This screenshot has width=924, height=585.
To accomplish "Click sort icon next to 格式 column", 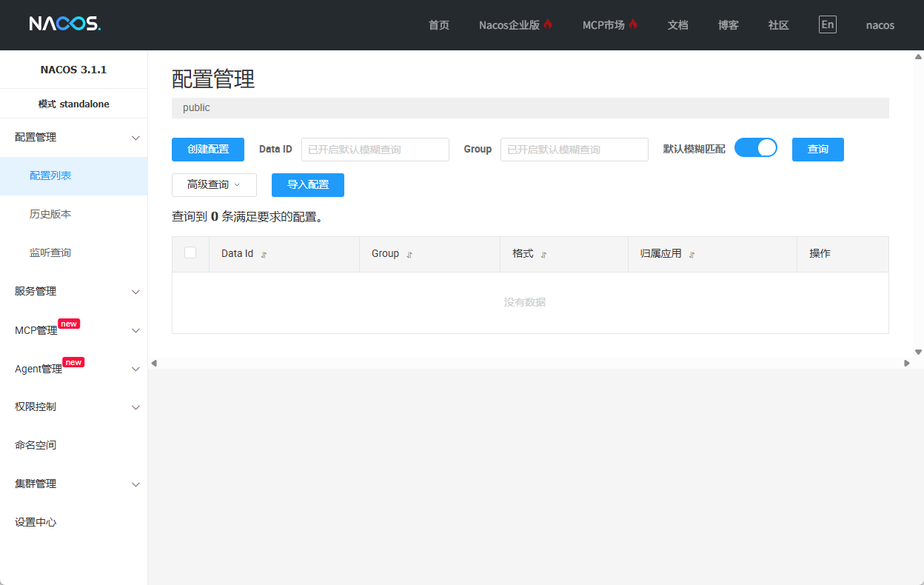I will 543,254.
